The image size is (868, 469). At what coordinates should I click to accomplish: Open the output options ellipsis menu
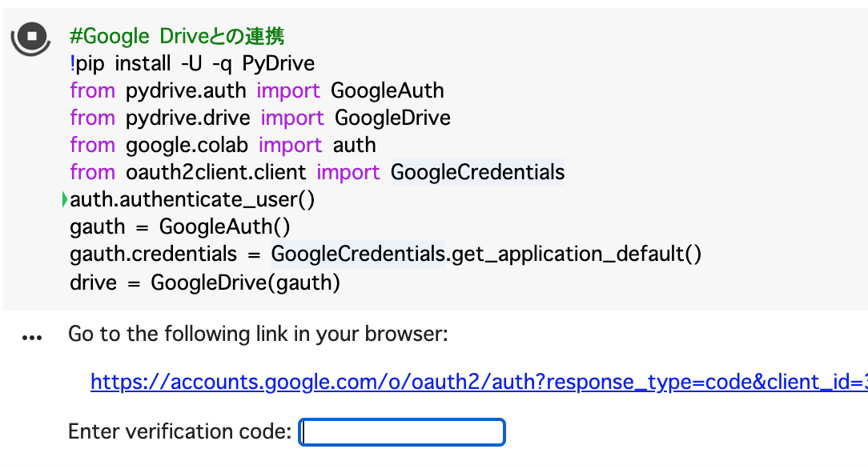(32, 338)
